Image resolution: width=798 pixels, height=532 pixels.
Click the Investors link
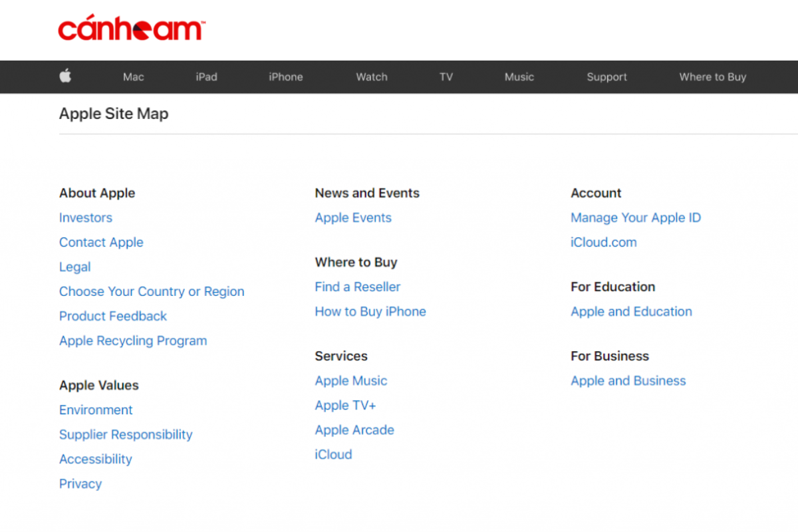point(86,217)
